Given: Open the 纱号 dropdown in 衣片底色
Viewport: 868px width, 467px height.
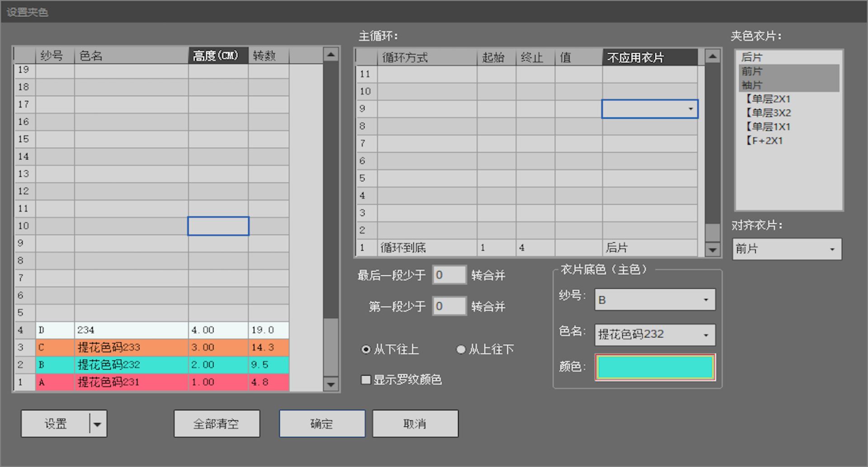Looking at the screenshot, I should [705, 300].
